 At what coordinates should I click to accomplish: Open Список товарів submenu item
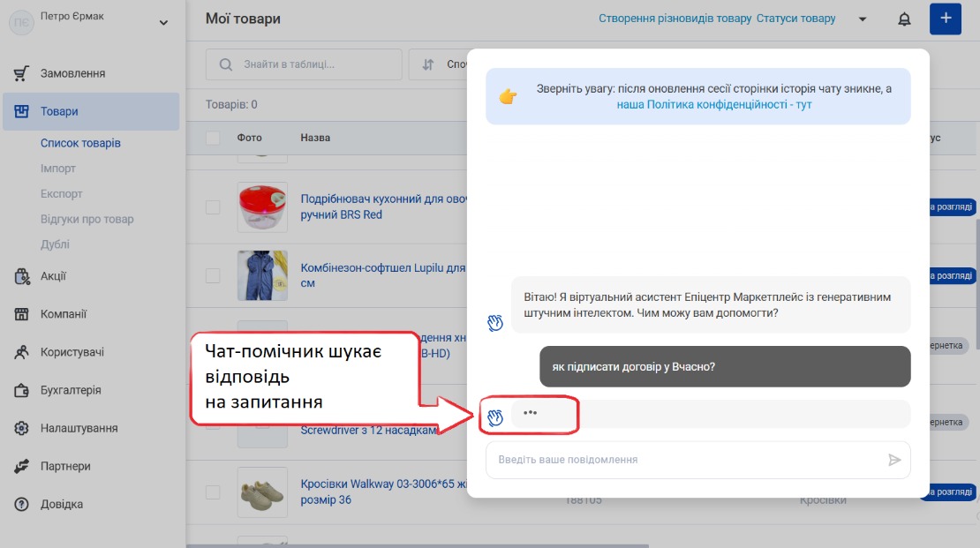(x=80, y=143)
